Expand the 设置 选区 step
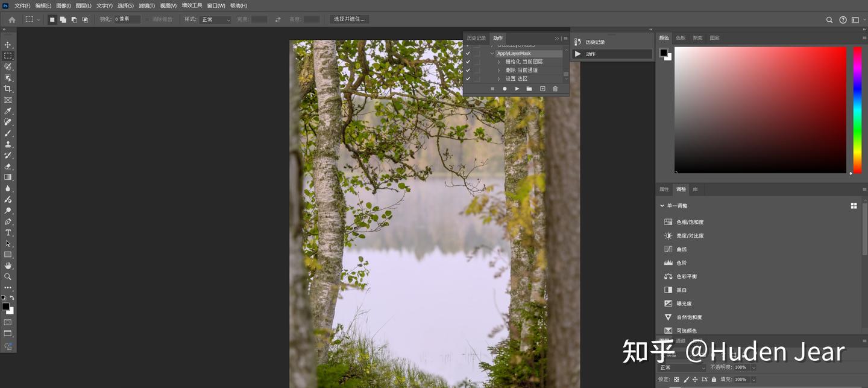The width and height of the screenshot is (868, 388). [x=498, y=78]
